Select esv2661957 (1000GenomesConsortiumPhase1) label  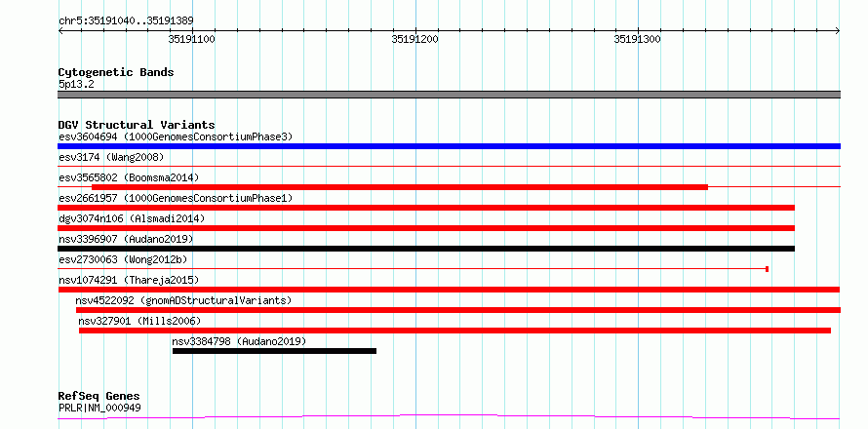[176, 198]
